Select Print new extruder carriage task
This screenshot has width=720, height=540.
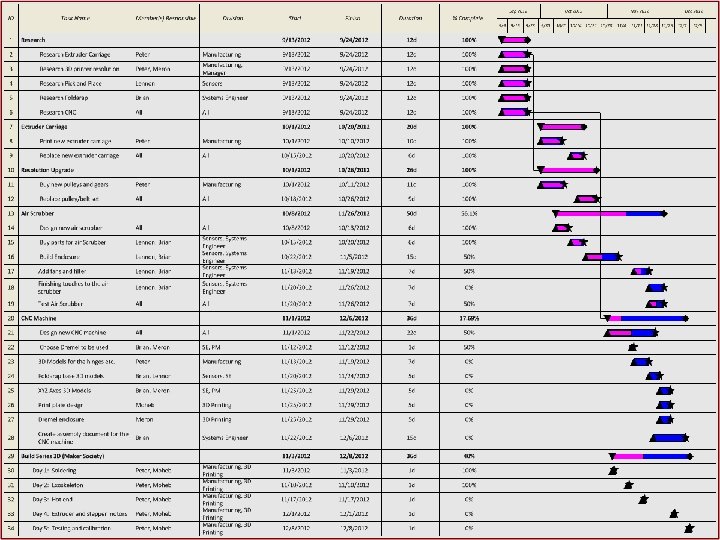coord(75,141)
